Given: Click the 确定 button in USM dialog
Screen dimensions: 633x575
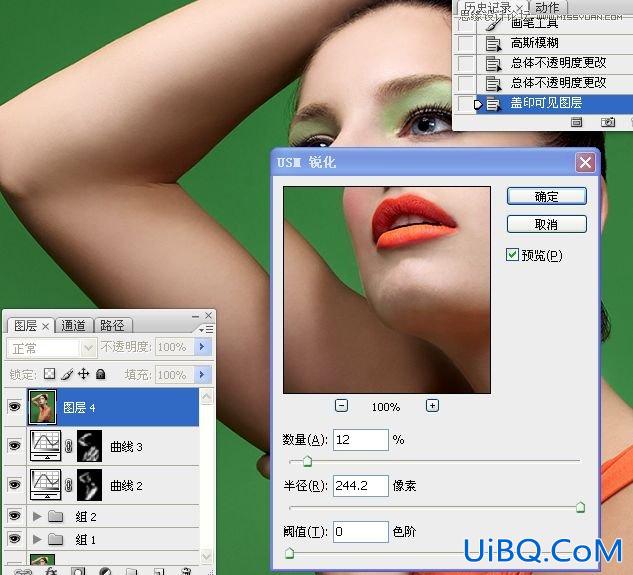Looking at the screenshot, I should (x=547, y=197).
